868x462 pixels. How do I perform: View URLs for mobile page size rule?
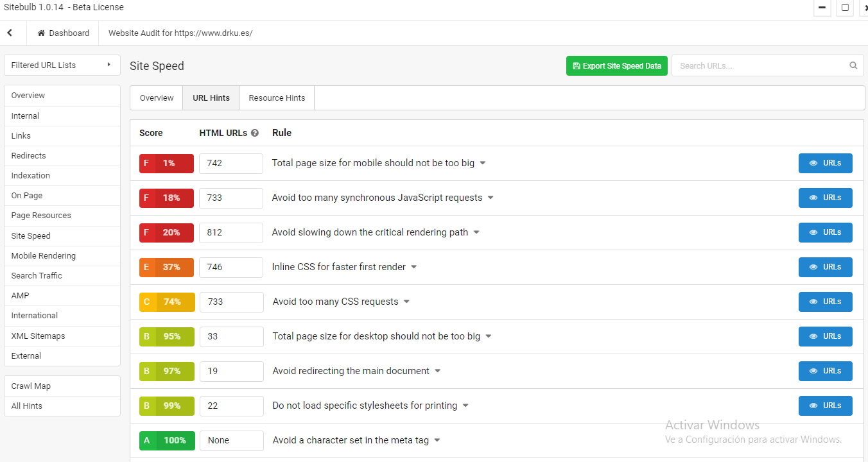coord(825,163)
